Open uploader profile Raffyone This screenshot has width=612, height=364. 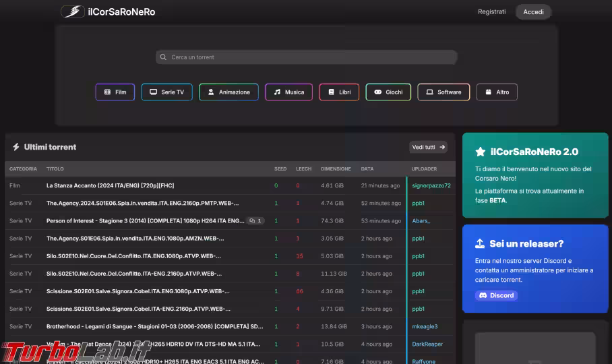pyautogui.click(x=423, y=361)
